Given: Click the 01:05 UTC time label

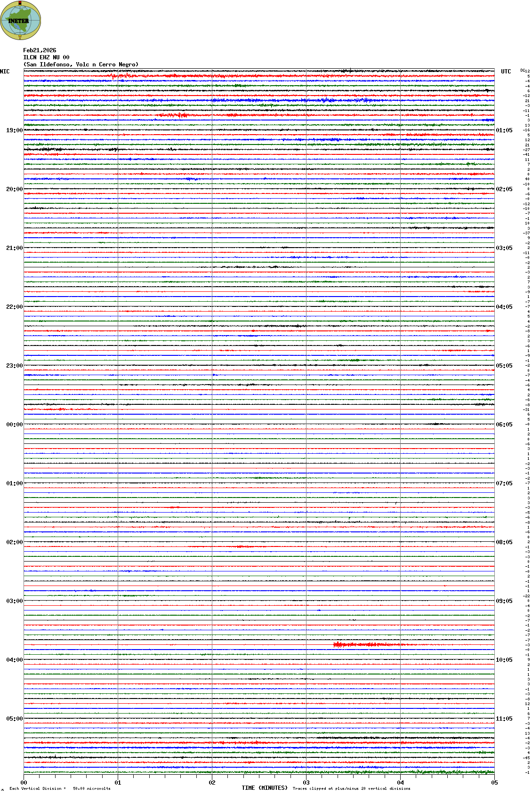Looking at the screenshot, I should (x=504, y=130).
